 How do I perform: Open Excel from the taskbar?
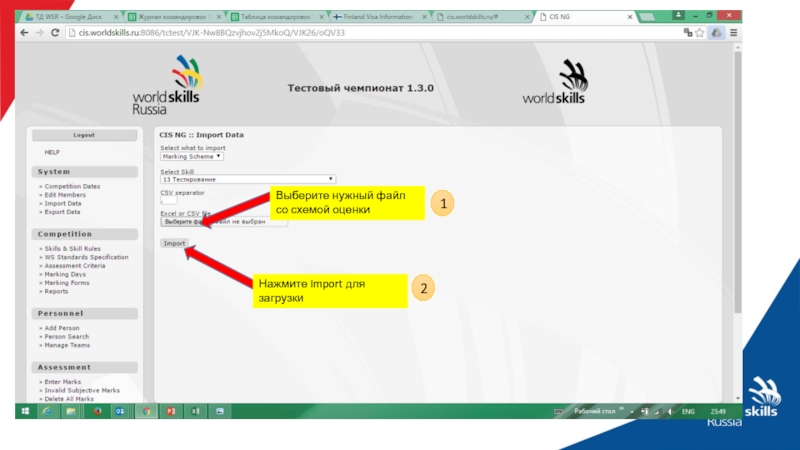click(x=195, y=411)
